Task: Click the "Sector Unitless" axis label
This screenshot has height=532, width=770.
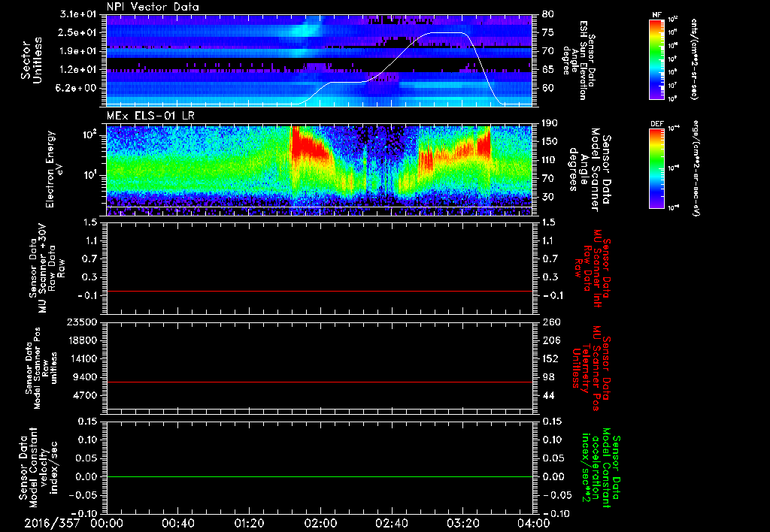Action: click(32, 60)
